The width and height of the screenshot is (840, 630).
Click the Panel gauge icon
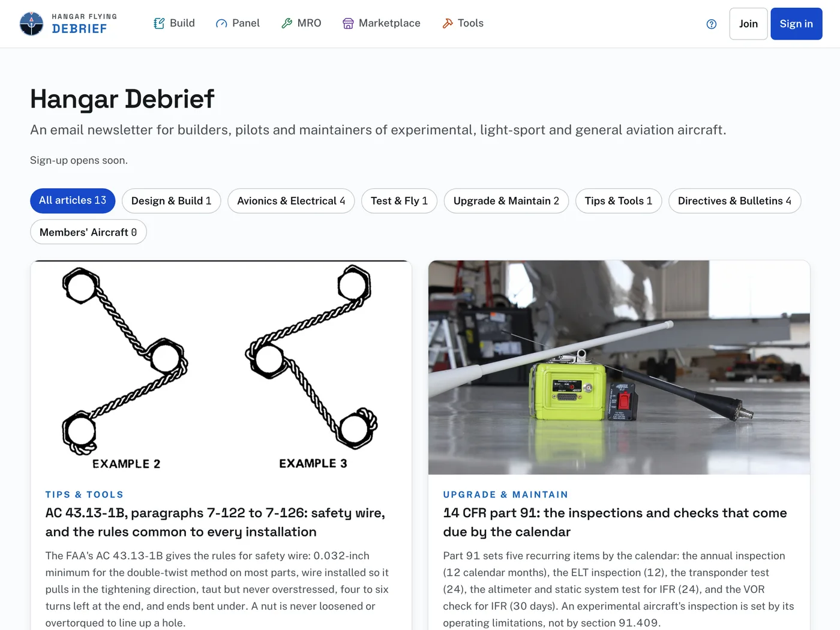(221, 23)
